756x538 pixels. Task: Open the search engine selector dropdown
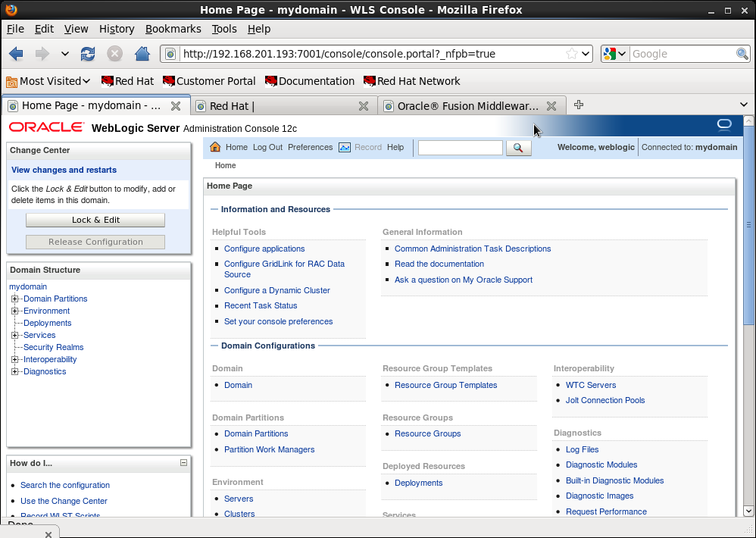pyautogui.click(x=615, y=54)
